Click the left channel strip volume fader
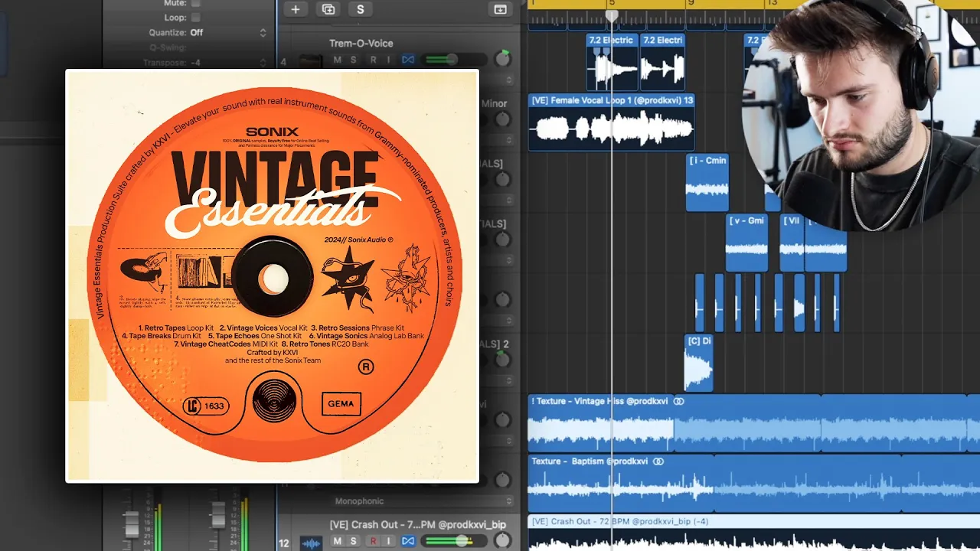 [x=132, y=523]
